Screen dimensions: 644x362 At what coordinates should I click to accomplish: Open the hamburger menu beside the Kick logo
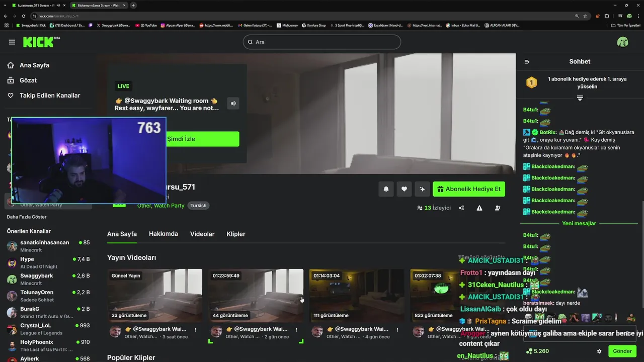pos(12,42)
